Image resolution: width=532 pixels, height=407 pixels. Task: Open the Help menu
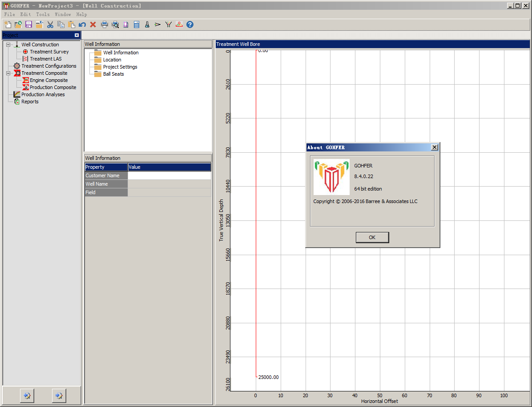point(81,14)
